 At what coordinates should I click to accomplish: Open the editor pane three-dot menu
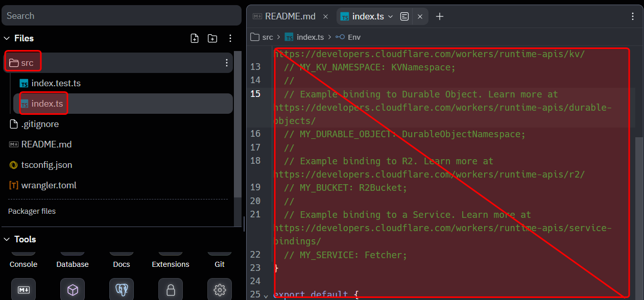tap(633, 16)
